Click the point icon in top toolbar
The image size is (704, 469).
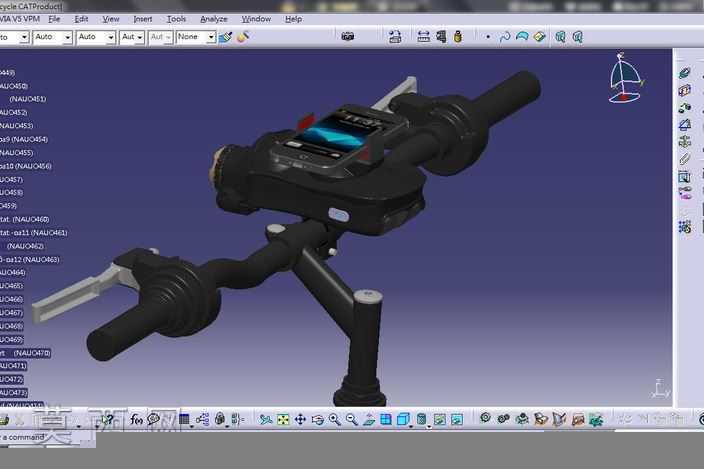488,37
